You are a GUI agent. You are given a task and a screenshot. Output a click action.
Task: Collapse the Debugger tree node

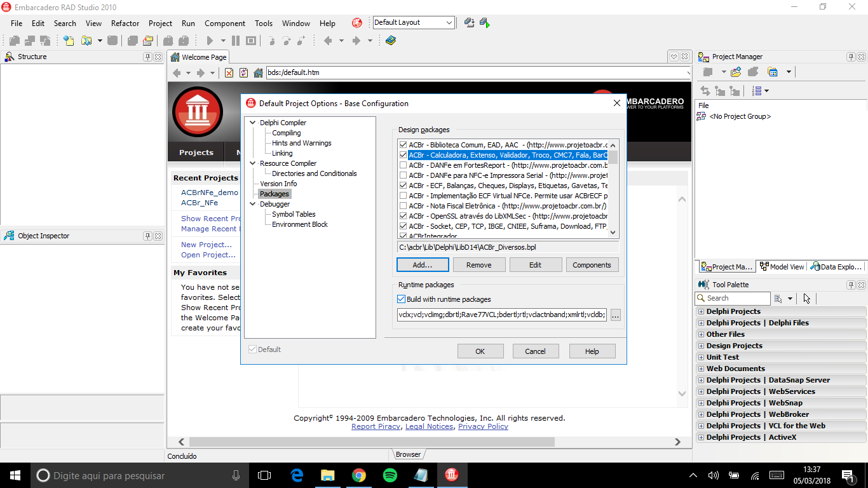253,204
